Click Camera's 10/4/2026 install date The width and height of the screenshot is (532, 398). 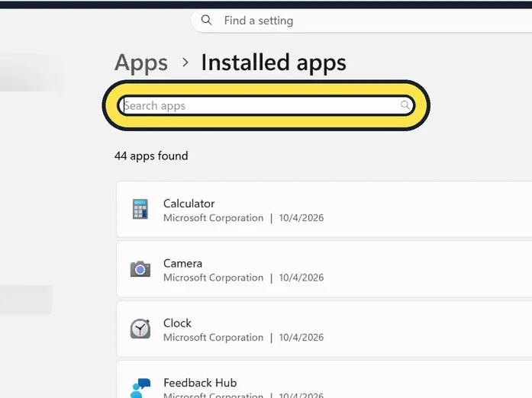pyautogui.click(x=301, y=278)
